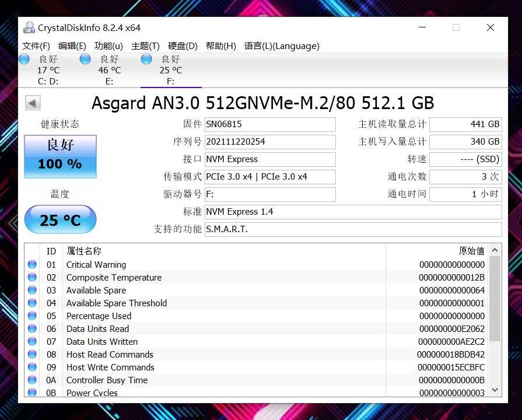Click status orb of Data Units Read row
Viewport: 522px width, 420px height.
32,329
